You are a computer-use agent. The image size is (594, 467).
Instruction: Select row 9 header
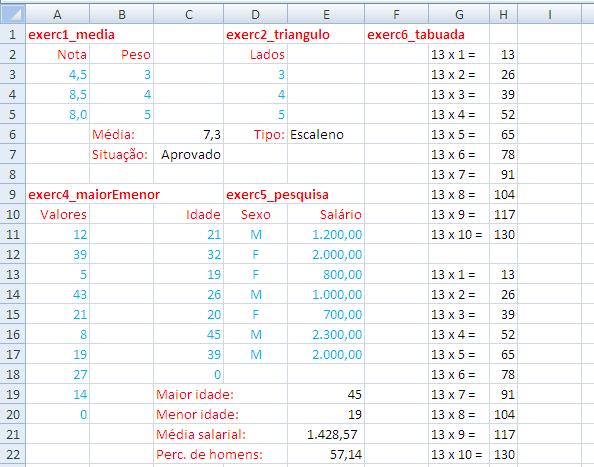(13, 194)
